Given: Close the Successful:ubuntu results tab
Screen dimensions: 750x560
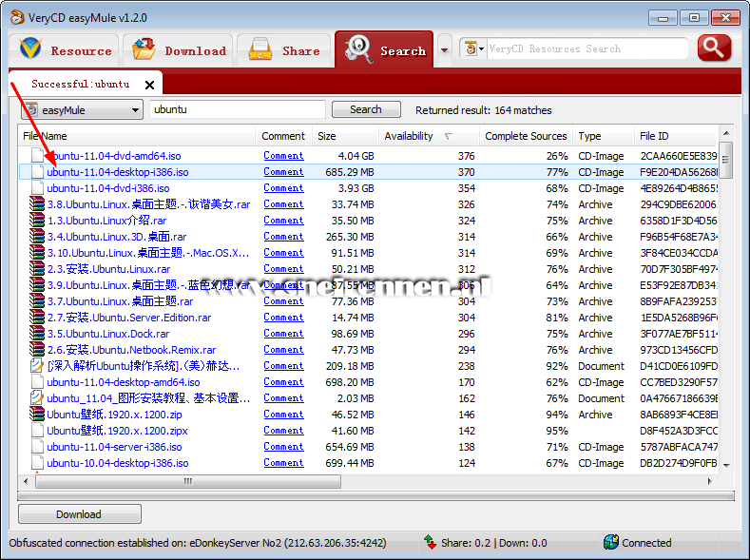Looking at the screenshot, I should pos(149,86).
